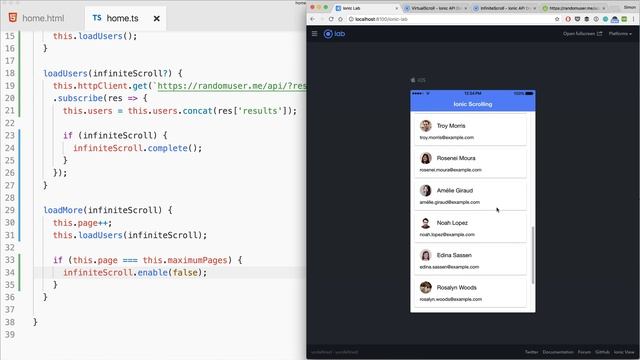This screenshot has width=640, height=360.
Task: Click Rosalyn Woods's avatar
Action: point(426,287)
